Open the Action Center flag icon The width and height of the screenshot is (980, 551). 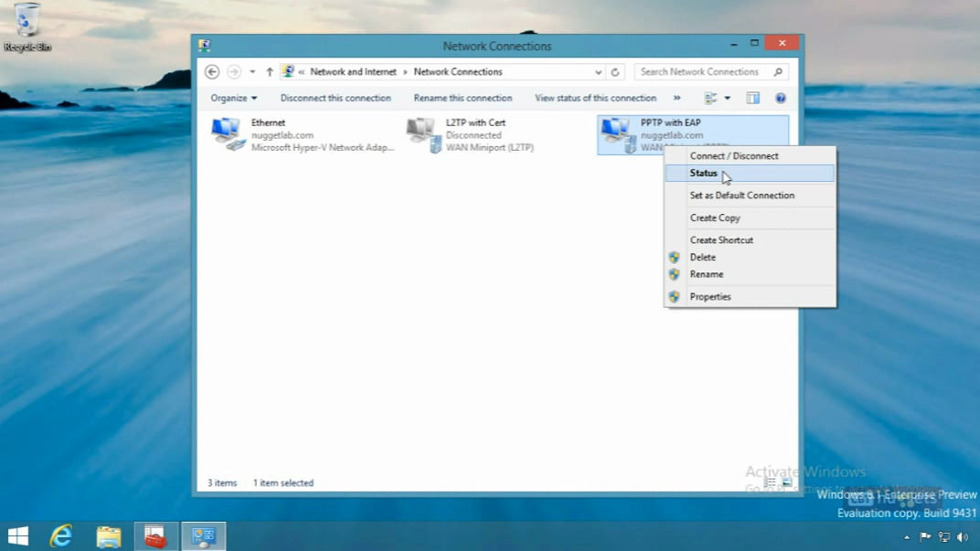coord(926,536)
